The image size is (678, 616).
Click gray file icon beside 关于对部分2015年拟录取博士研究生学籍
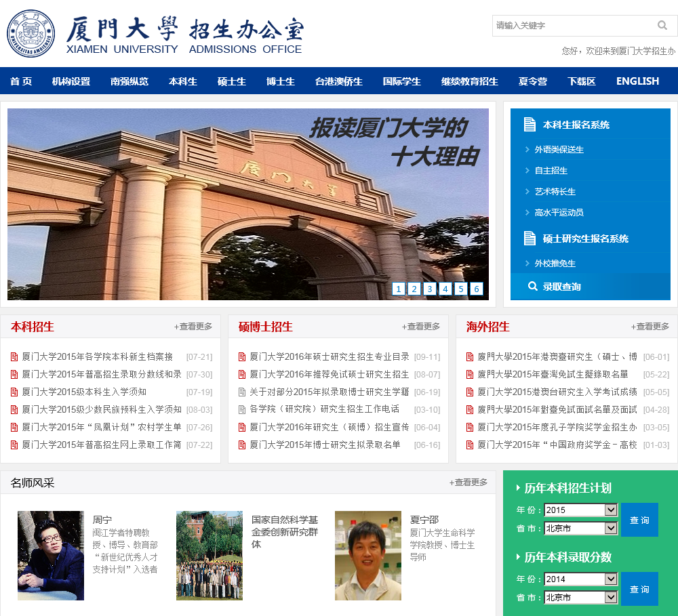(242, 392)
